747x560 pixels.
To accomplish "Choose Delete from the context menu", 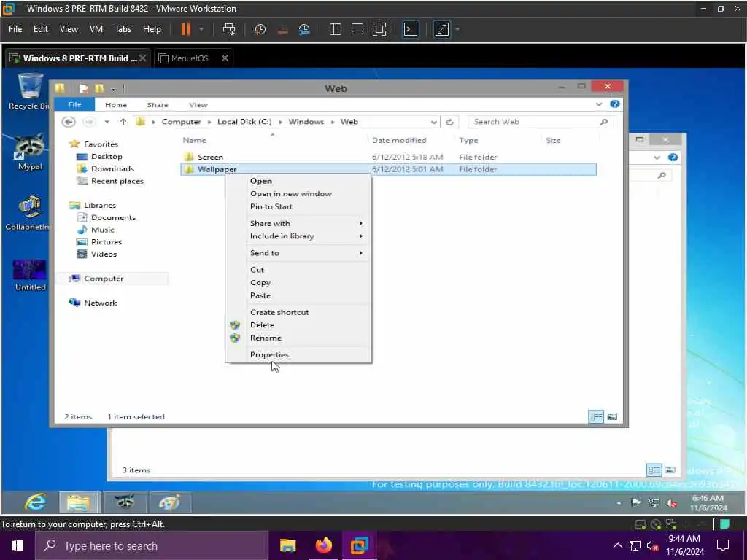I will point(262,325).
